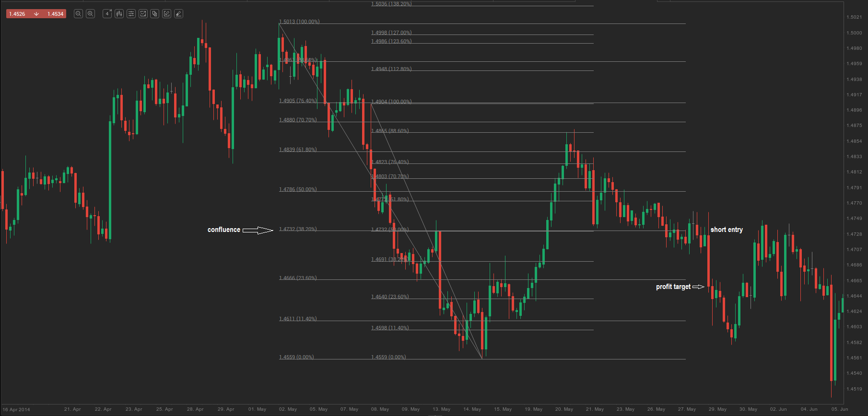Viewport: 868px width, 416px height.
Task: Click the 1.5013 (100.00%) Fibonacci label
Action: [299, 22]
